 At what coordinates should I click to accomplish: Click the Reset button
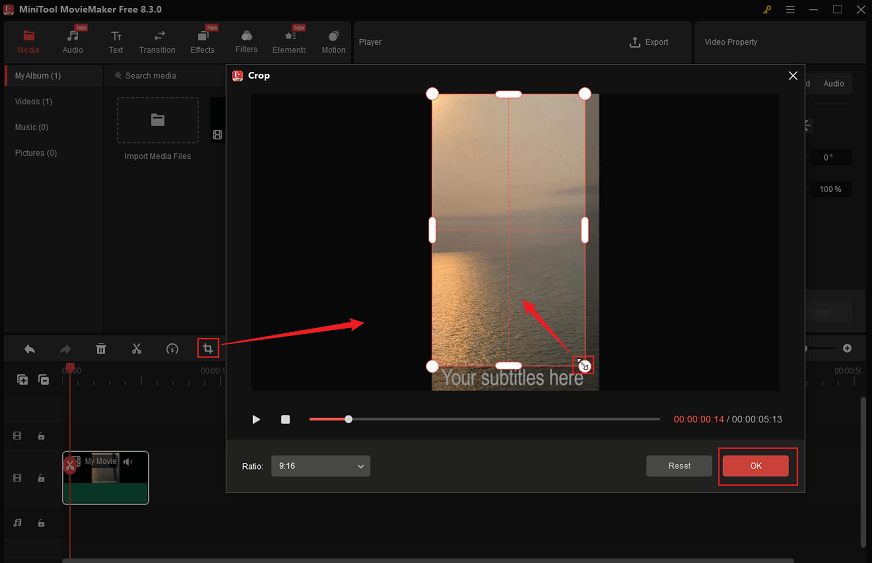[x=679, y=466]
